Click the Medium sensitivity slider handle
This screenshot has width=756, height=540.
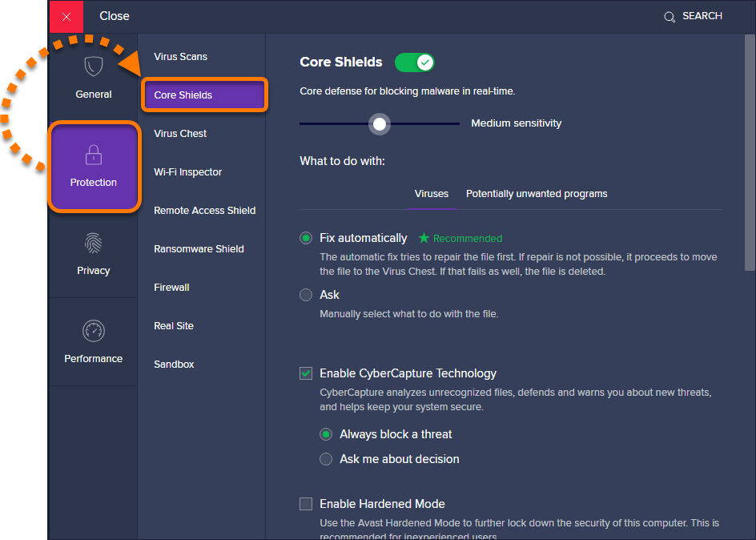coord(379,124)
